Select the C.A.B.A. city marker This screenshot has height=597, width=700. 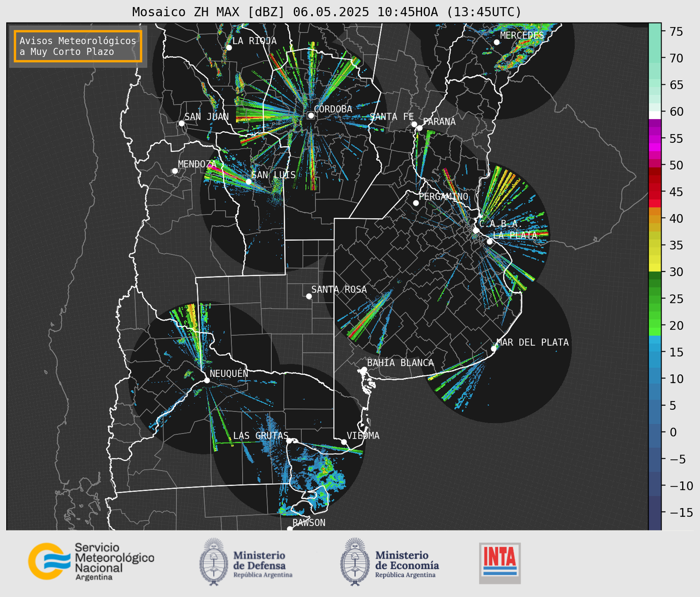click(x=476, y=230)
